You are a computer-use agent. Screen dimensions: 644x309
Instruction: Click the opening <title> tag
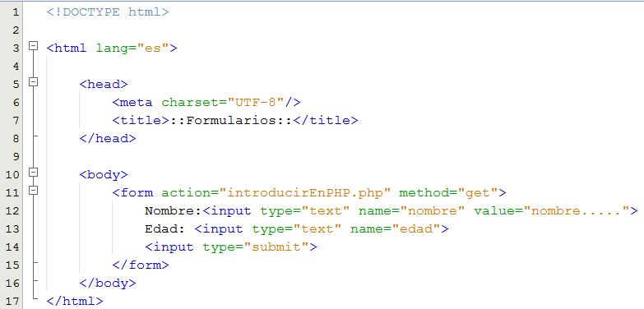[x=141, y=120]
